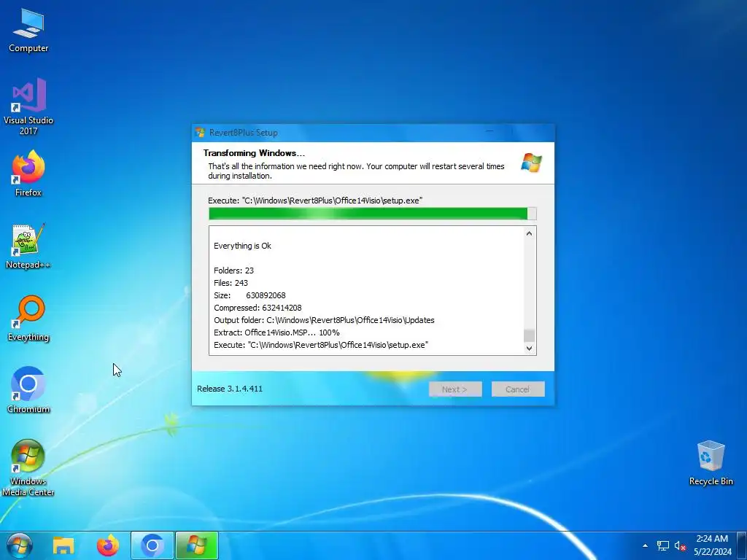
Task: Click the log scrollbar thumb
Action: pos(529,335)
